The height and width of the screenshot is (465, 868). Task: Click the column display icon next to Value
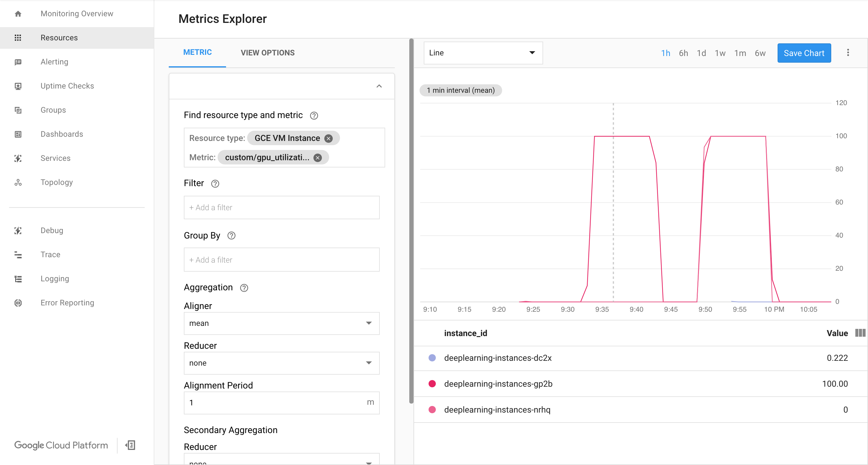coord(859,333)
